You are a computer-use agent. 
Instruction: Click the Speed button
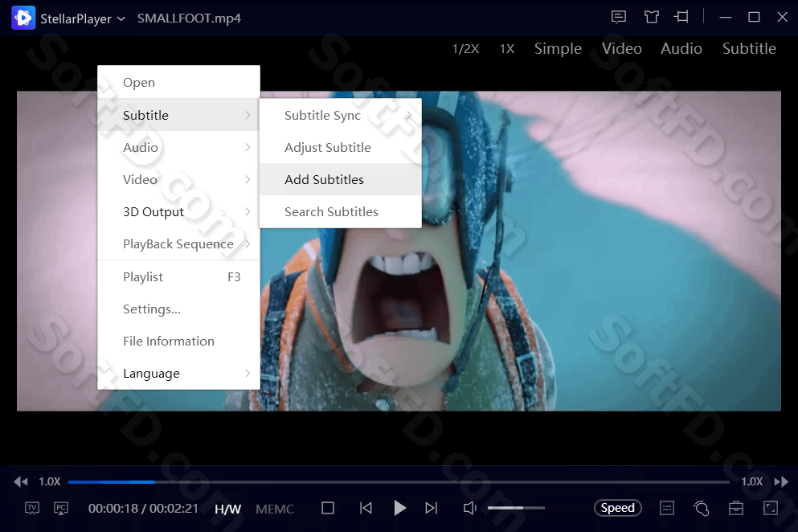[x=618, y=508]
